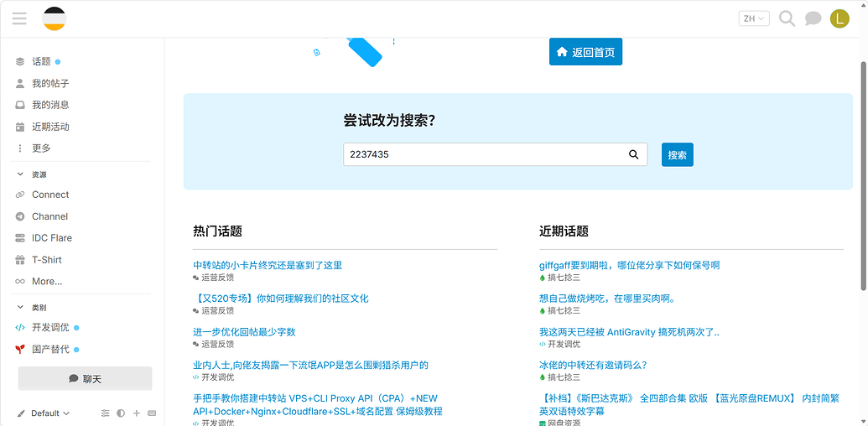The width and height of the screenshot is (868, 426).
Task: Click 搞七捻三 tag under 烧烤 topic
Action: tap(559, 311)
